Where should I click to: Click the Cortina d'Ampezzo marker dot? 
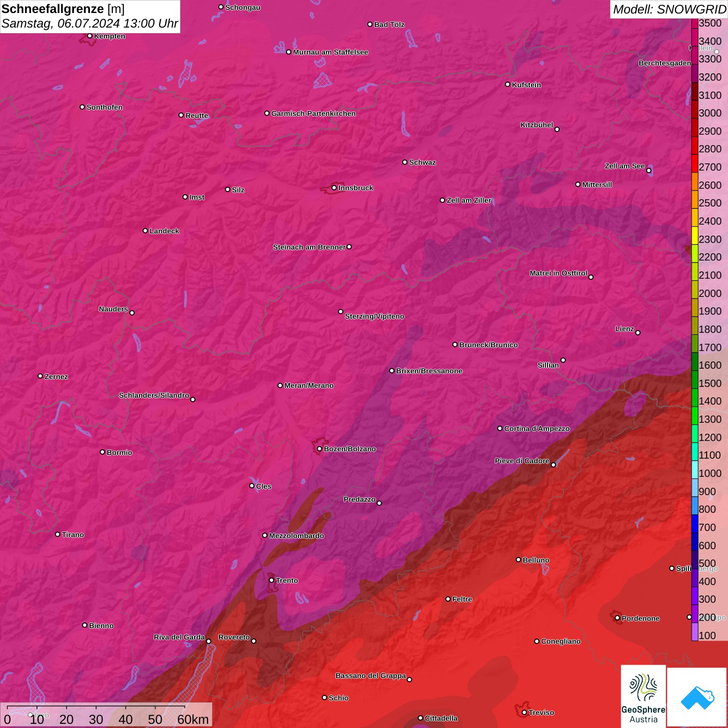click(x=500, y=428)
